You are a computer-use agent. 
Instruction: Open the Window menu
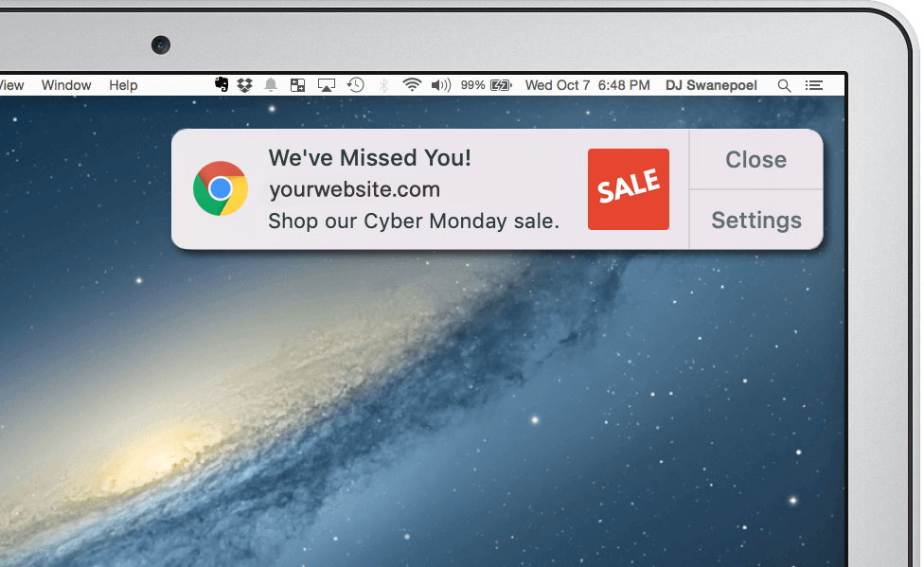66,85
